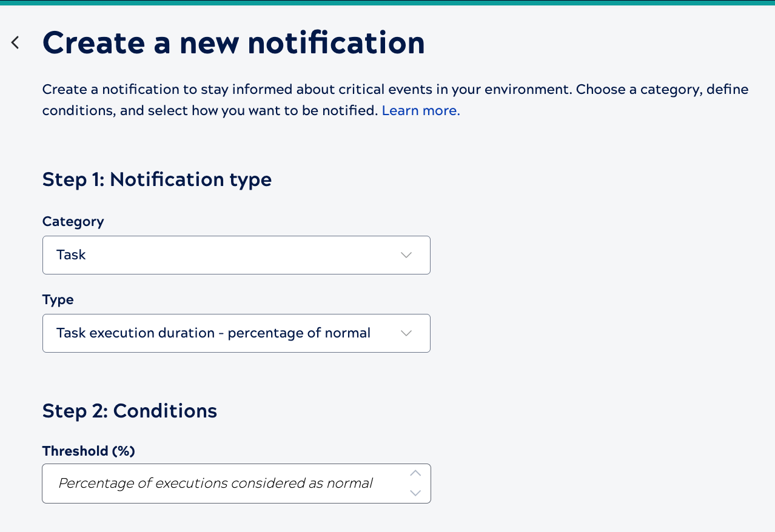This screenshot has height=532, width=775.
Task: Navigate back using the left chevron arrow
Action: (x=15, y=42)
